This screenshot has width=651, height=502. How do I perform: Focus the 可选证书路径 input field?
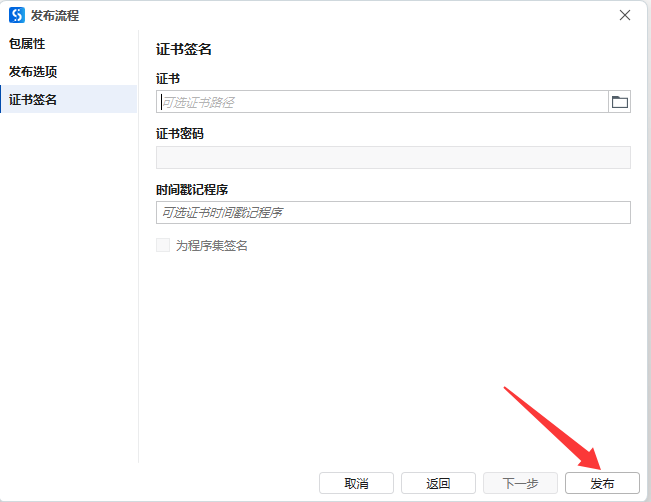tap(382, 102)
